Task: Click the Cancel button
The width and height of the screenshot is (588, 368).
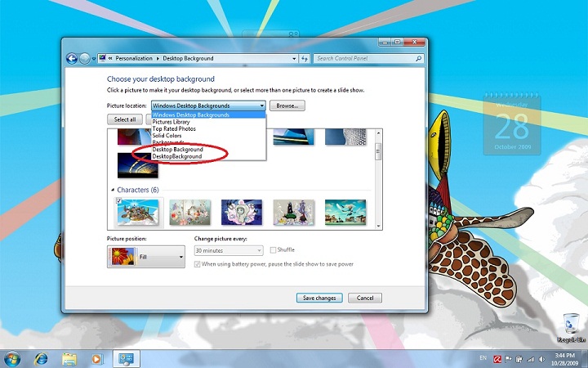Action: 365,298
